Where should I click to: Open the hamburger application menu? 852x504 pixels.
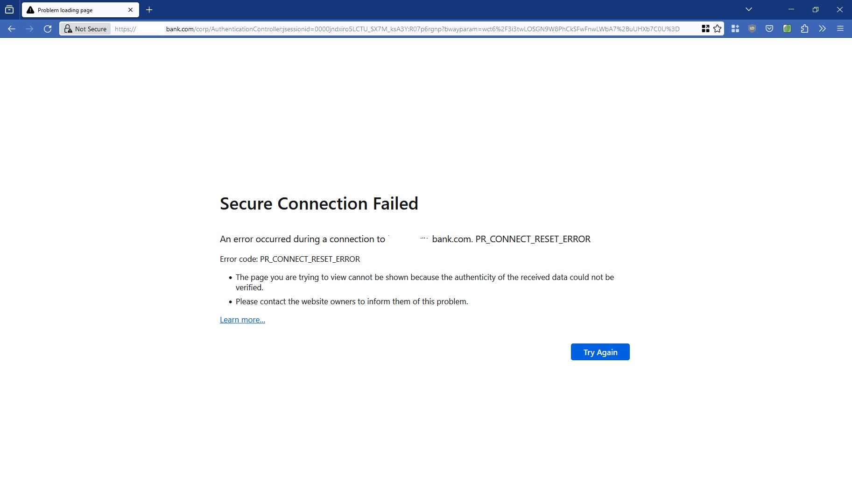click(x=841, y=28)
